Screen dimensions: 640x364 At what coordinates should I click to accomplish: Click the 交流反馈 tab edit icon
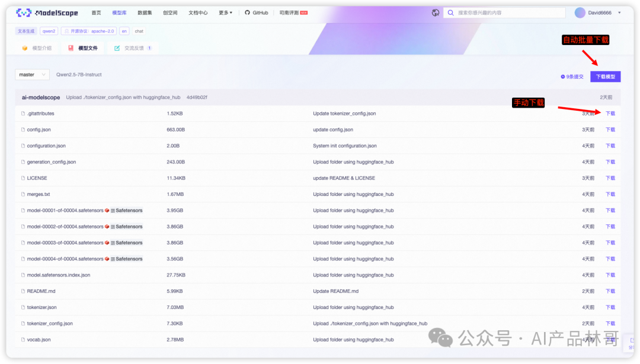pyautogui.click(x=117, y=48)
